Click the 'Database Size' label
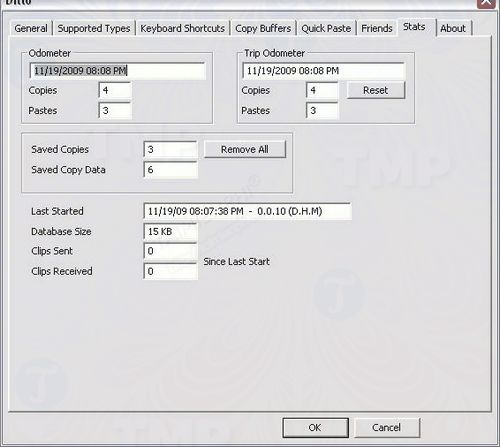 tap(61, 231)
